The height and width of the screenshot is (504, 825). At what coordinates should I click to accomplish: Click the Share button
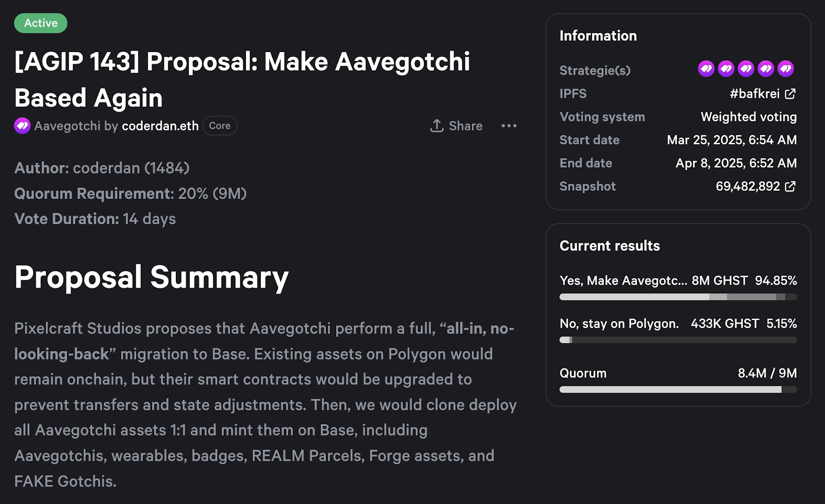click(456, 126)
